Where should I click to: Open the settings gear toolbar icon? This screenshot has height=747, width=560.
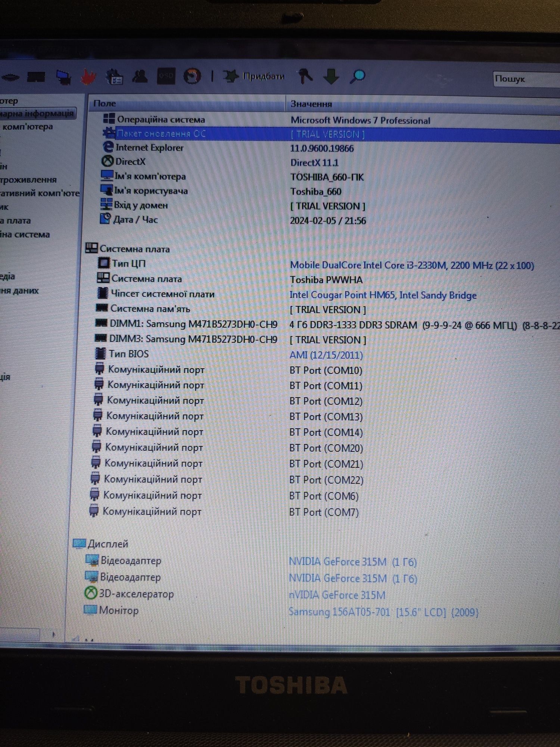[114, 77]
